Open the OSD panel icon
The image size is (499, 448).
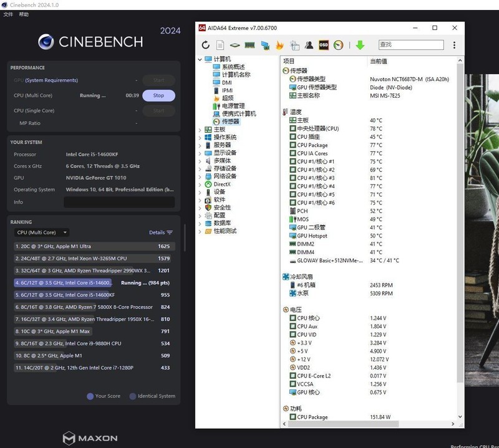point(324,45)
